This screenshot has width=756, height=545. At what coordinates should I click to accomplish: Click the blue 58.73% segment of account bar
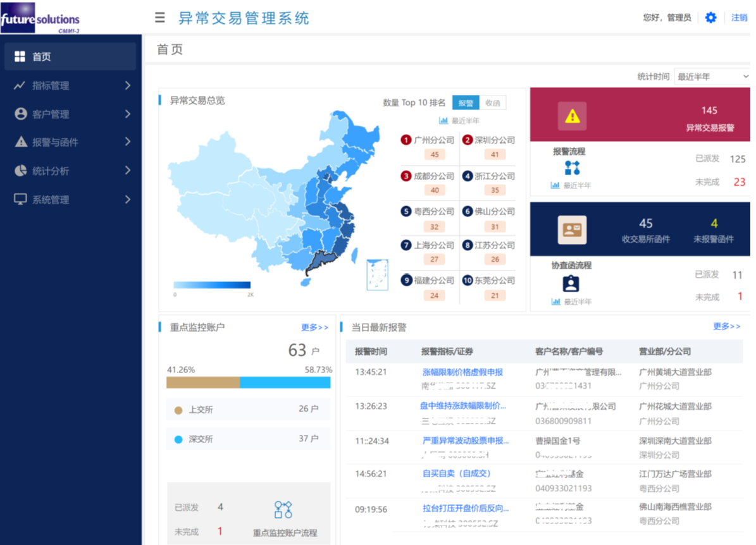[x=285, y=383]
